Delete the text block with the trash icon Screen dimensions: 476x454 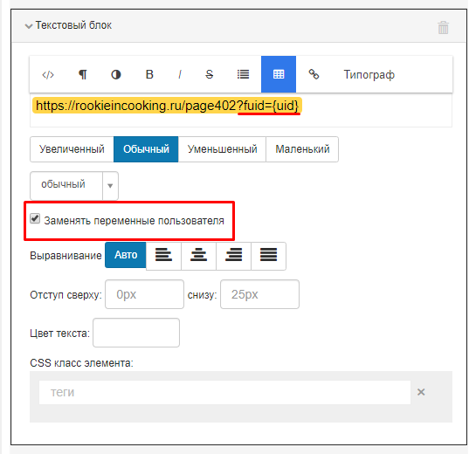pos(443,28)
